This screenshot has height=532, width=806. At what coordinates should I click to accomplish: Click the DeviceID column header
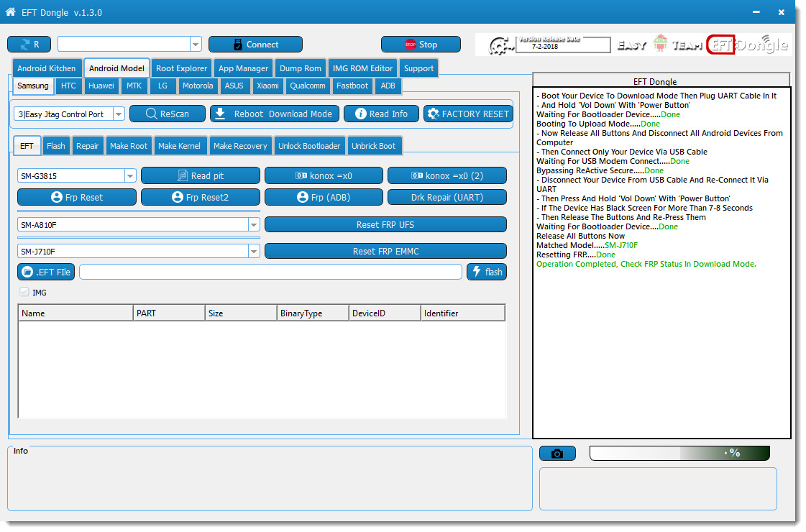385,313
